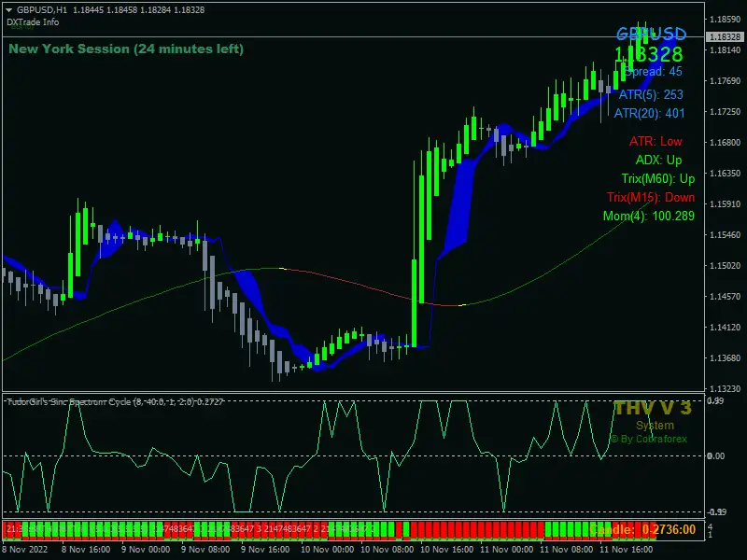
Task: Click the current price tag on price axis
Action: tap(725, 37)
